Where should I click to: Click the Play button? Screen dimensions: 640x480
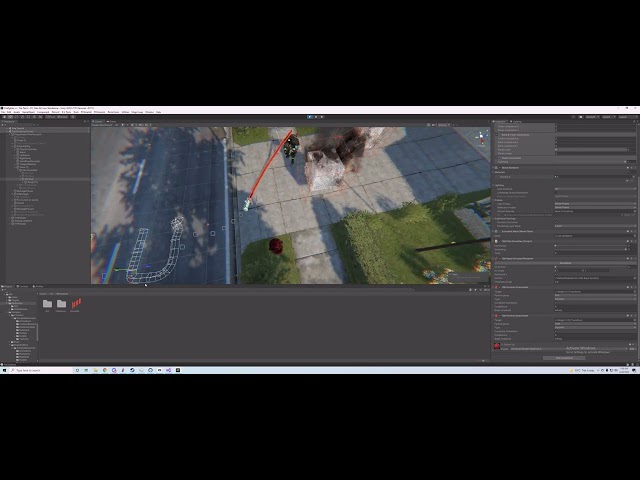[x=309, y=117]
